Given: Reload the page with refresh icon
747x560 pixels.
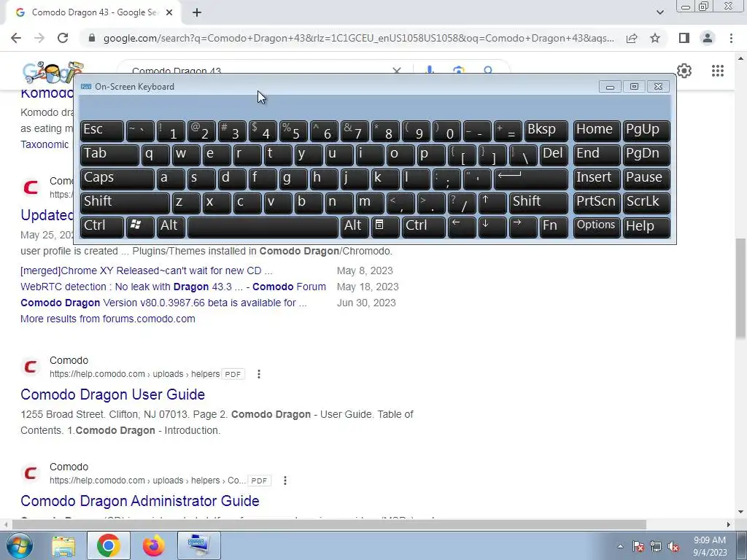Looking at the screenshot, I should tap(63, 38).
